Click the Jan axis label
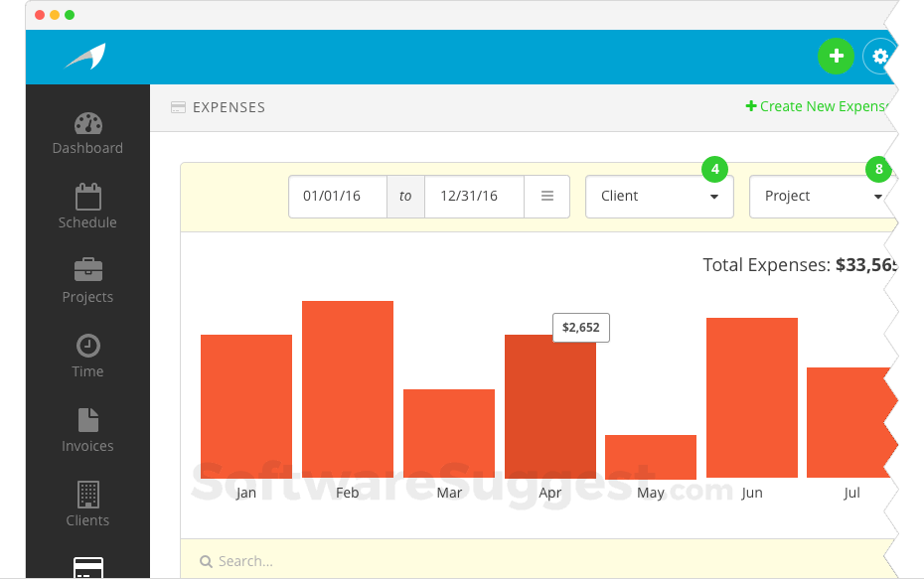Screen dimensions: 924x579 tap(246, 493)
